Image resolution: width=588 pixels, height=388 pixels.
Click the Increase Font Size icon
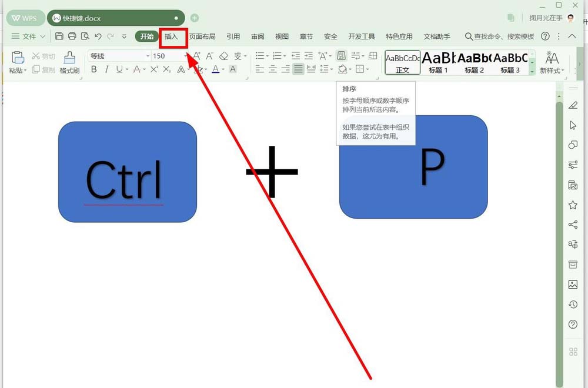point(197,56)
